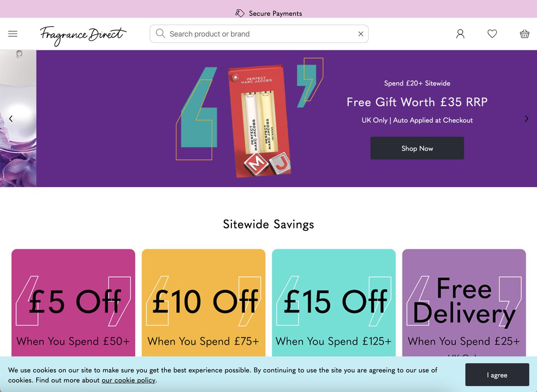
Task: View wishlist via the heart icon
Action: coord(492,34)
